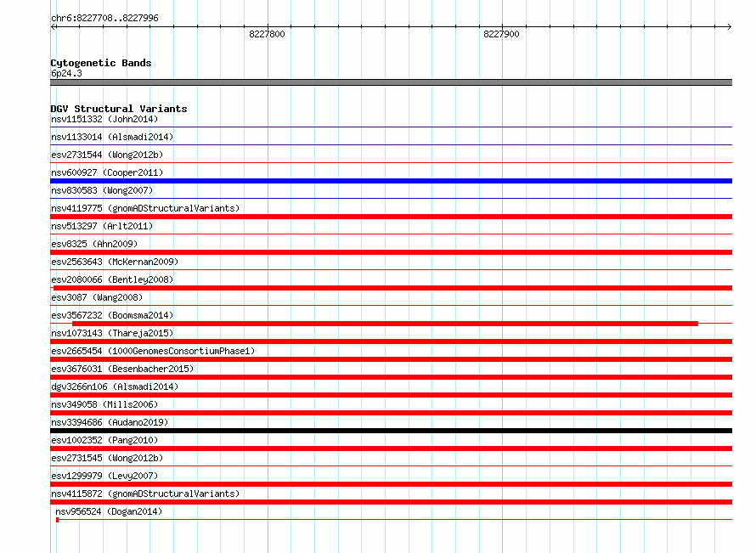The image size is (756, 553).
Task: Click the red bar under esv3676031
Action: tap(391, 377)
